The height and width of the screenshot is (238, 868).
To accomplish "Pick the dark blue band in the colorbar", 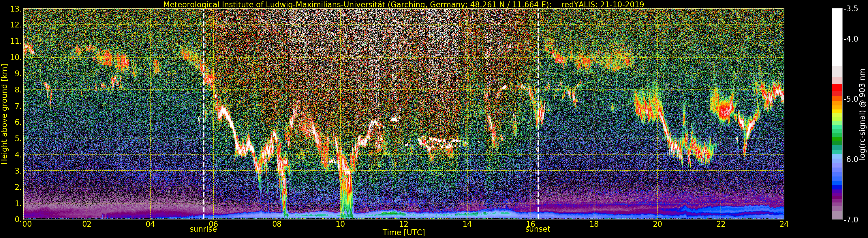I will point(837,187).
